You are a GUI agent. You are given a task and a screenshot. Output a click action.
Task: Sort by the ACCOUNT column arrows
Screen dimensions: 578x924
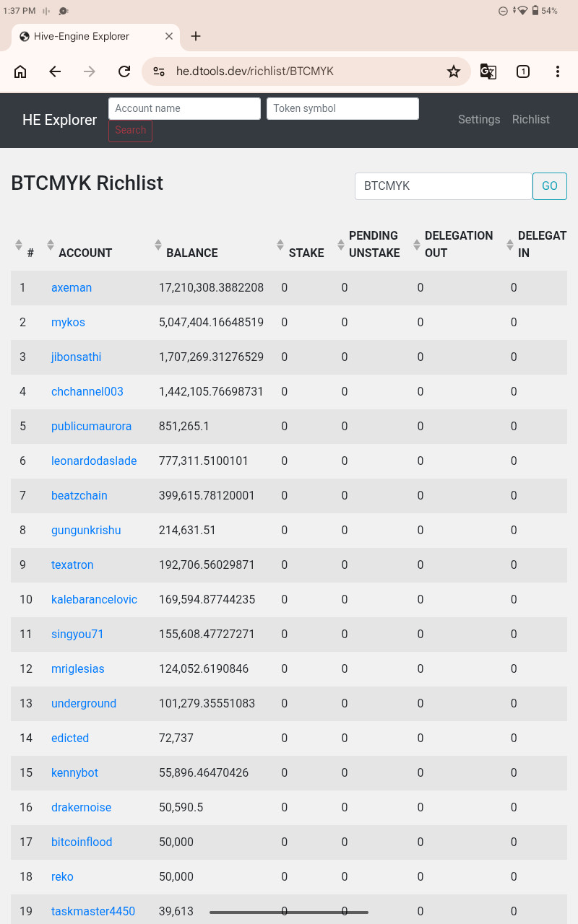coord(51,245)
